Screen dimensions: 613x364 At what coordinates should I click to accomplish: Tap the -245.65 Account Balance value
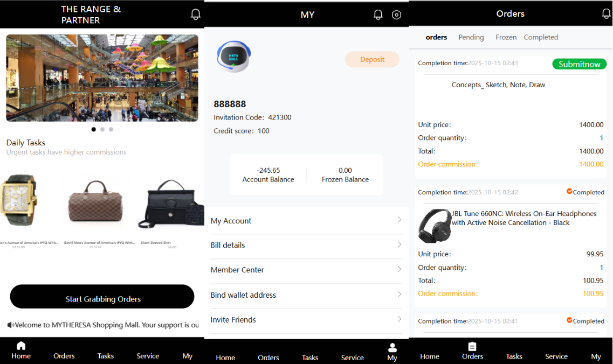click(x=268, y=170)
